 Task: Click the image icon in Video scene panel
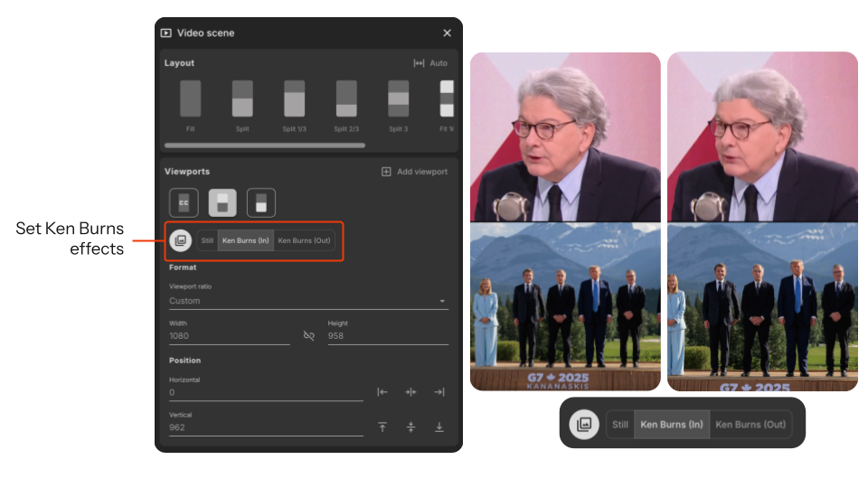[x=181, y=240]
